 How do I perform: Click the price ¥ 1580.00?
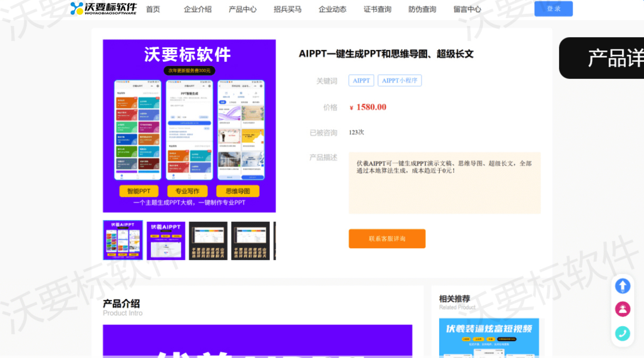pos(368,107)
